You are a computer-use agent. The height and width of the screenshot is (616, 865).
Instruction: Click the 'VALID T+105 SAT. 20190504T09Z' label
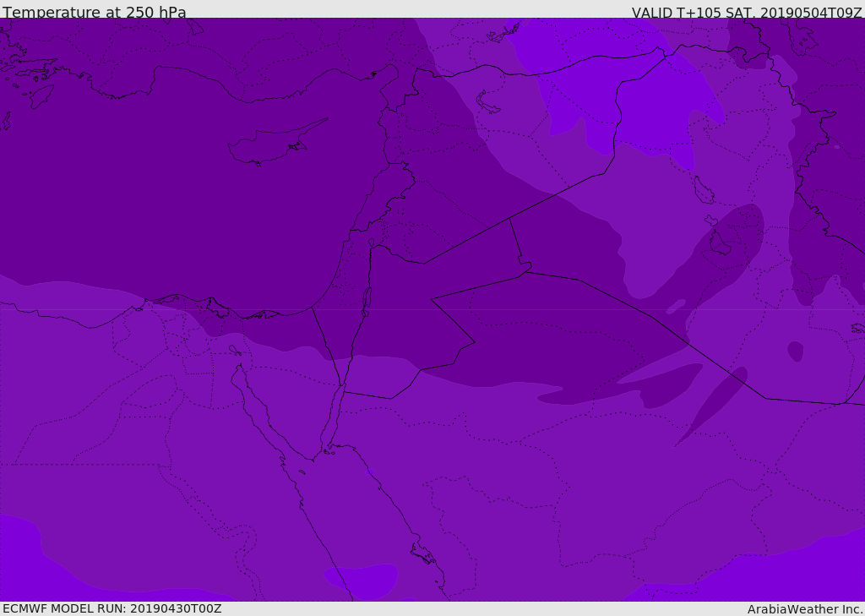click(747, 13)
